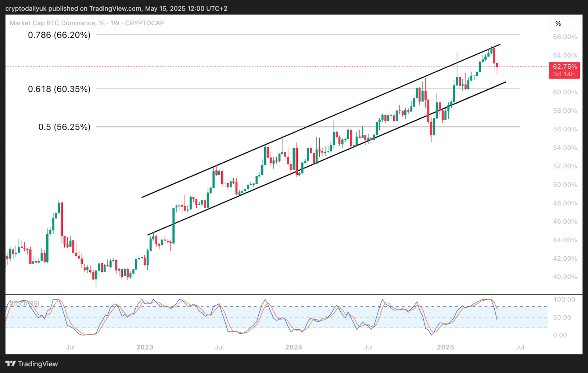Screen dimensions: 588x373
Task: Click the TradingView wordmark text
Action: [38, 364]
